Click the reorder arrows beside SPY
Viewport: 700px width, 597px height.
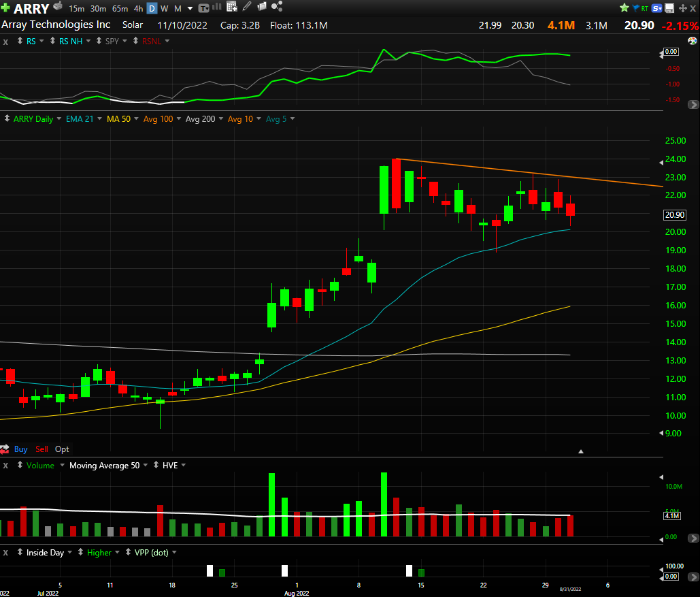[x=99, y=41]
